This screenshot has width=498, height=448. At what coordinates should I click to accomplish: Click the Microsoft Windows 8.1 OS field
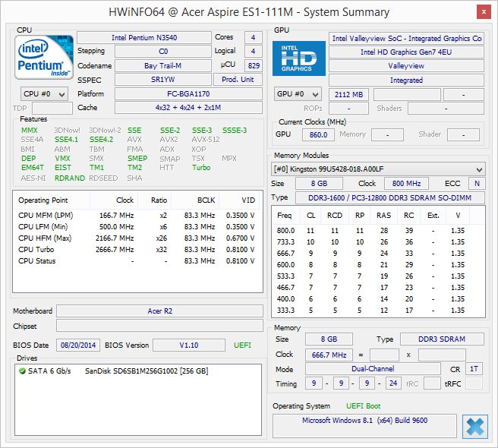coord(364,426)
